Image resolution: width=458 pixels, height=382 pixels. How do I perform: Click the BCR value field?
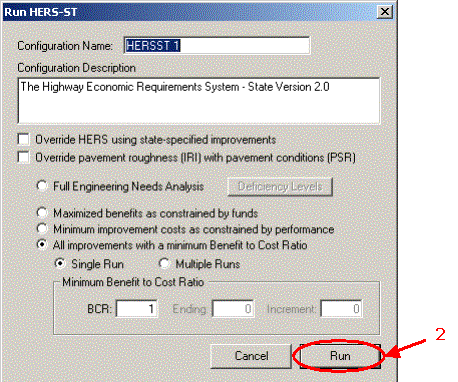click(x=137, y=309)
